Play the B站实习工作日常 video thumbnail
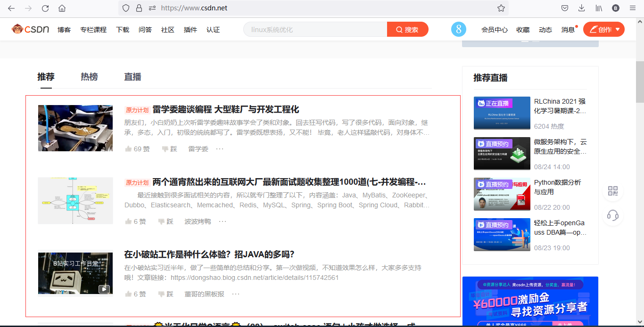The image size is (644, 327). (x=75, y=273)
